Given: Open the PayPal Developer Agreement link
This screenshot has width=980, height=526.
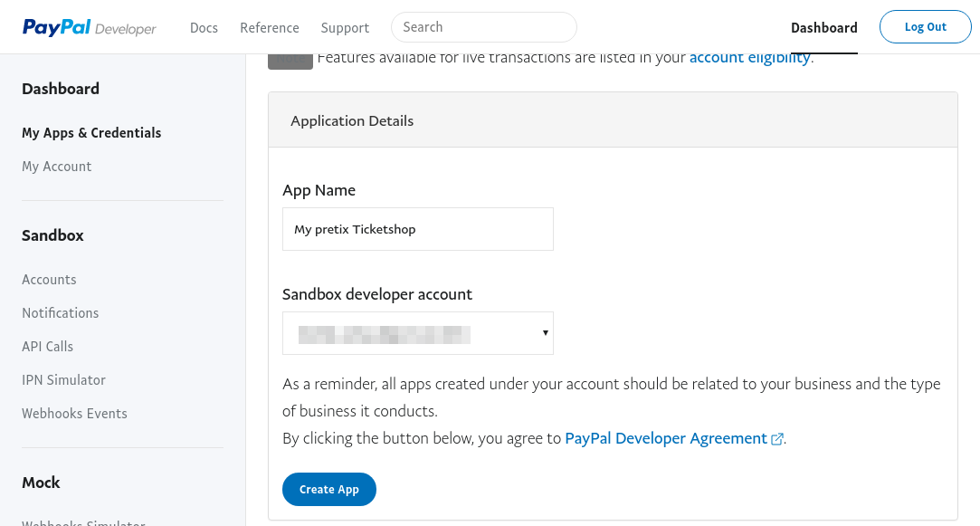Looking at the screenshot, I should (666, 438).
